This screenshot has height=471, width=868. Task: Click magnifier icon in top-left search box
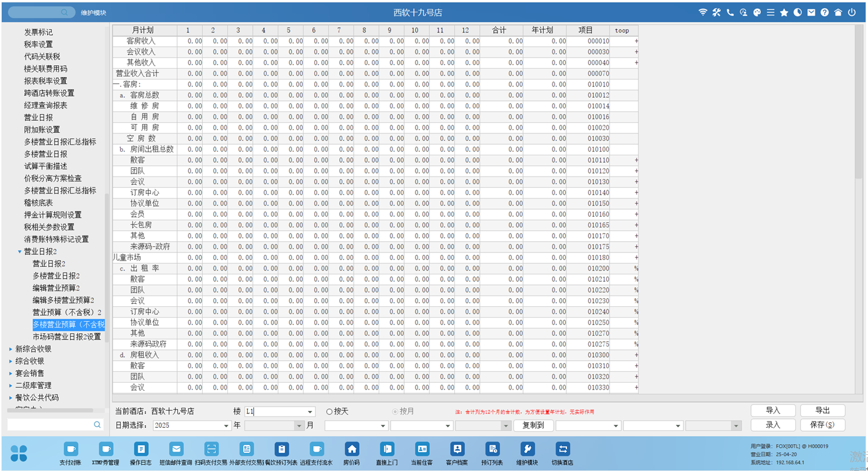(64, 13)
